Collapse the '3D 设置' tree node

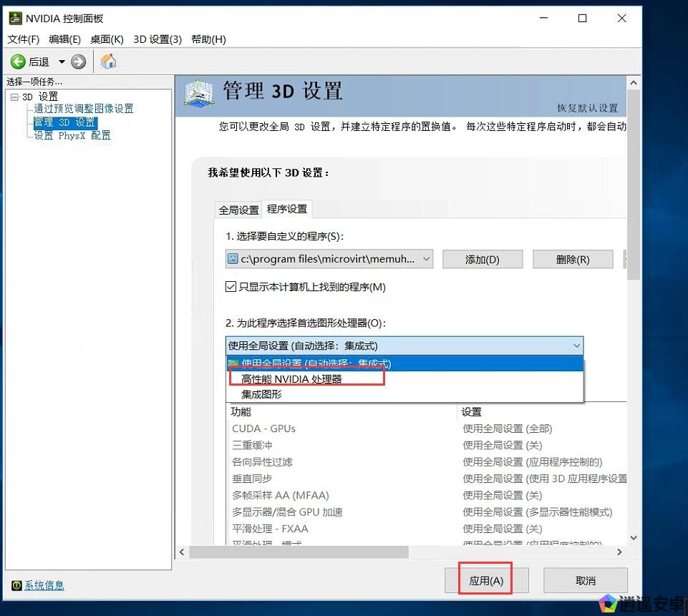[14, 97]
